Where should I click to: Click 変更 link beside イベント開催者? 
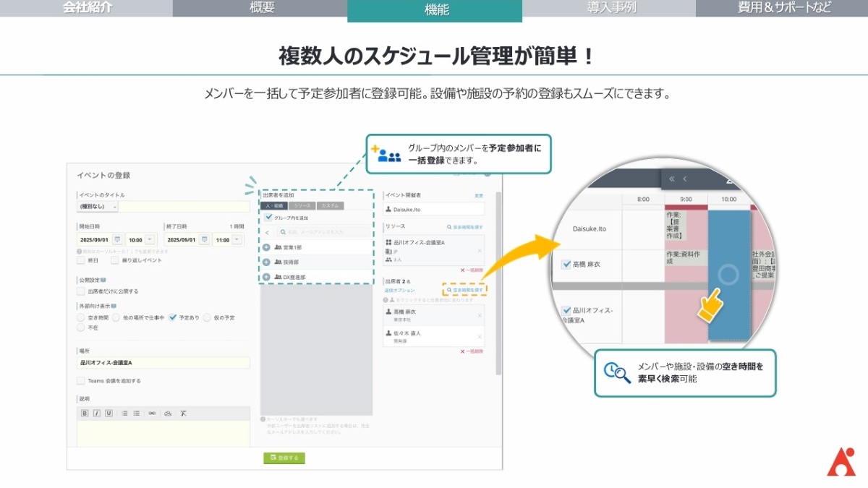click(x=478, y=196)
